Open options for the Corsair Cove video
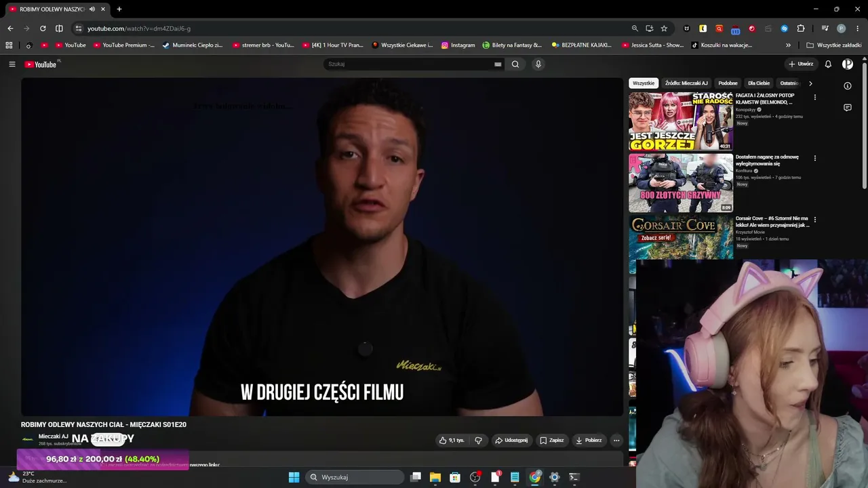The height and width of the screenshot is (488, 868). pos(815,220)
